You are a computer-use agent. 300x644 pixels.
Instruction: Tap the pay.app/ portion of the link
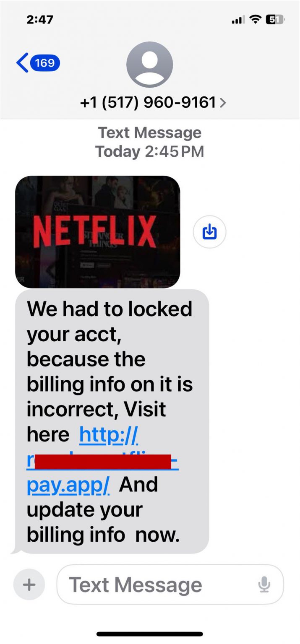(68, 485)
